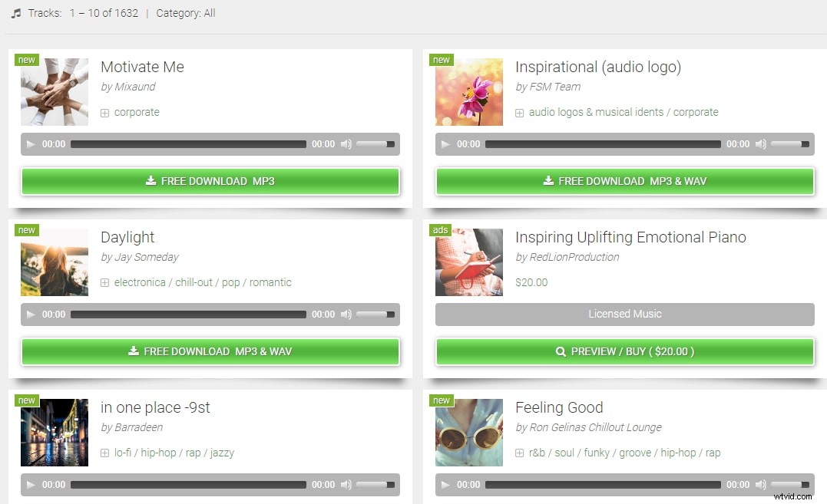The height and width of the screenshot is (504, 827).
Task: Play the in one place -9st track
Action: (x=31, y=485)
